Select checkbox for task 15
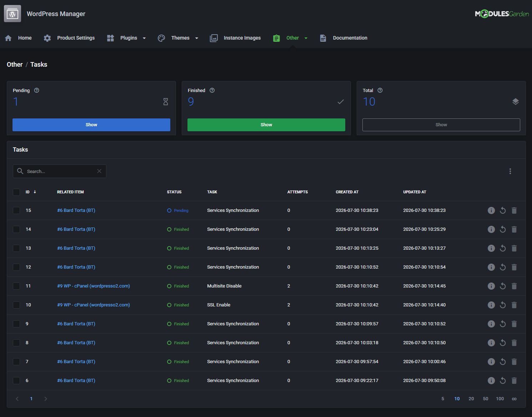This screenshot has width=532, height=417. click(16, 210)
